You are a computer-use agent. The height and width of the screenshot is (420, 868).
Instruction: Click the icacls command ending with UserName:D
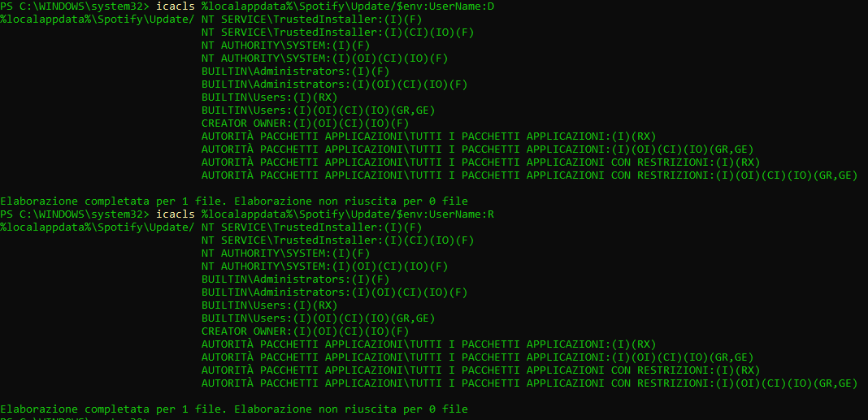point(325,6)
